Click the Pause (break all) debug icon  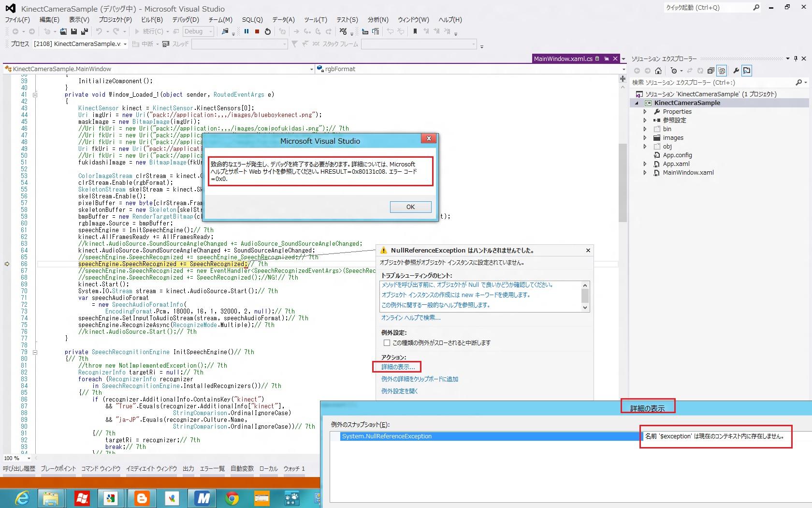pyautogui.click(x=246, y=31)
